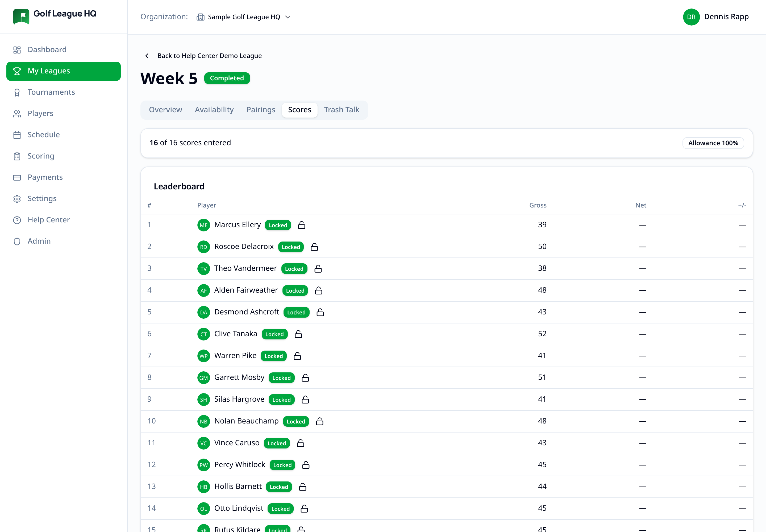
Task: Click the Settings gear icon
Action: pyautogui.click(x=17, y=199)
